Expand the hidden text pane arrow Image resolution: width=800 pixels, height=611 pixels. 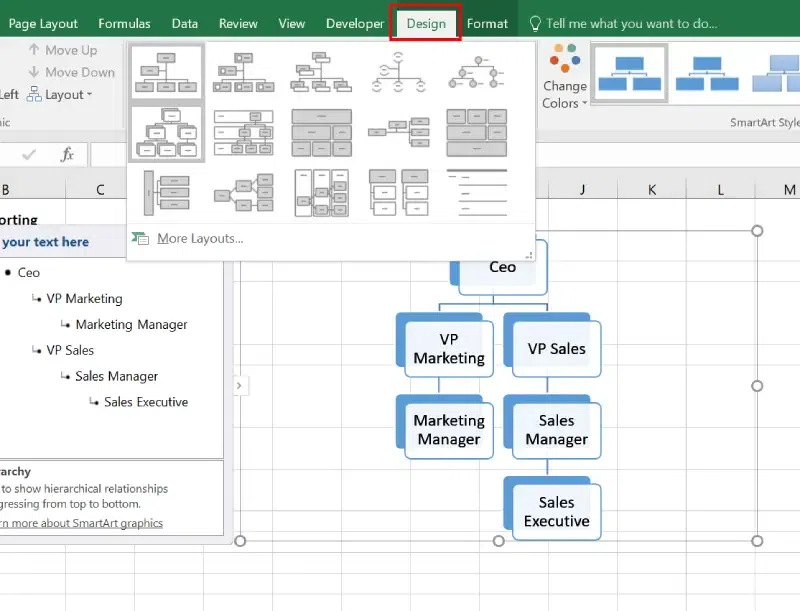tap(238, 384)
